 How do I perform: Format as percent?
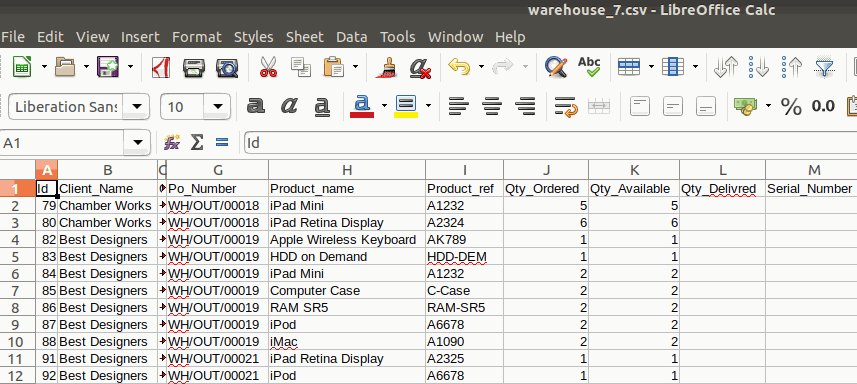[791, 107]
